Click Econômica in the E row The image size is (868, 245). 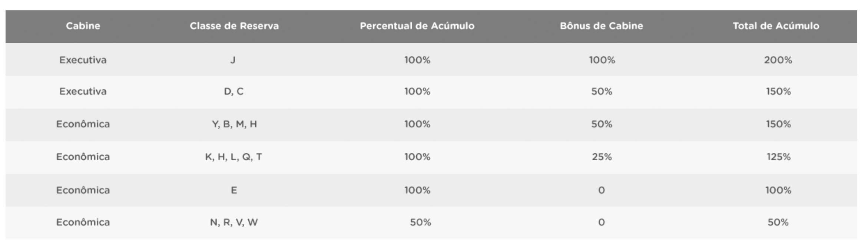(83, 190)
